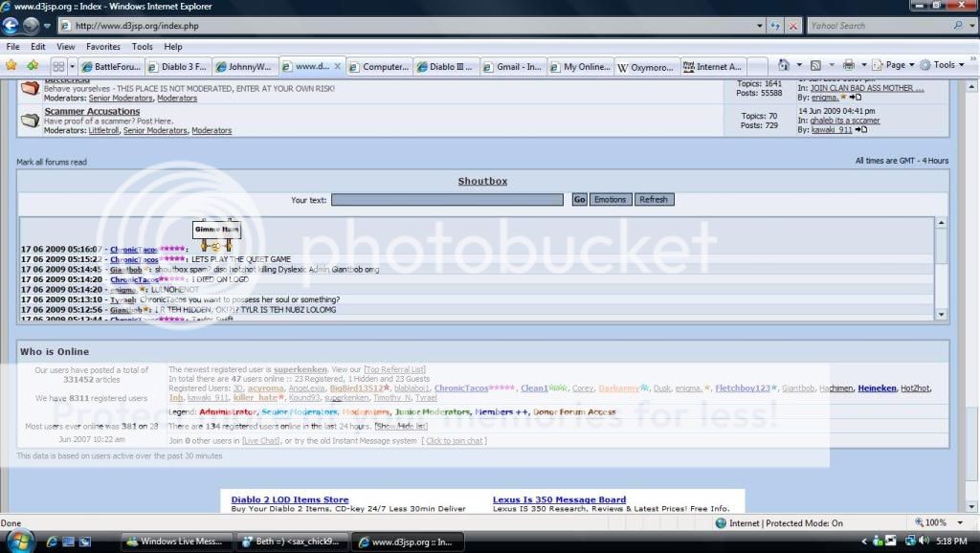Click the Home toolbar icon
The height and width of the screenshot is (553, 980).
click(785, 65)
